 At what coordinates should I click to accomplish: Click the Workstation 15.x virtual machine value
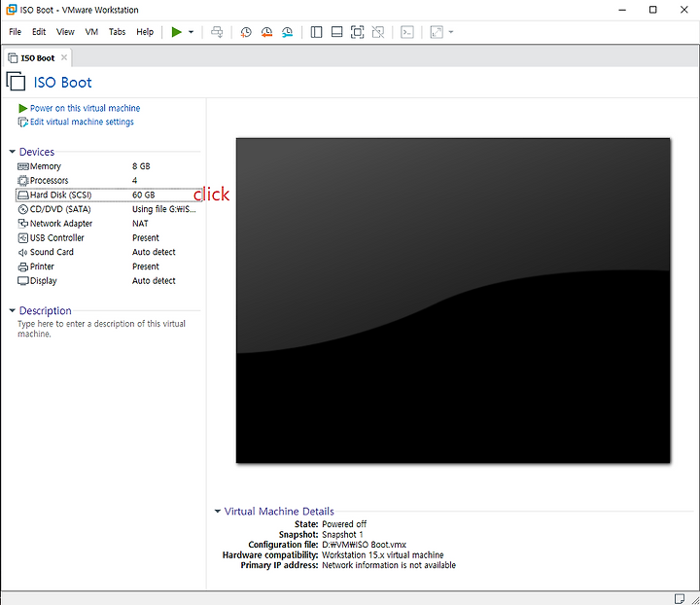point(383,555)
